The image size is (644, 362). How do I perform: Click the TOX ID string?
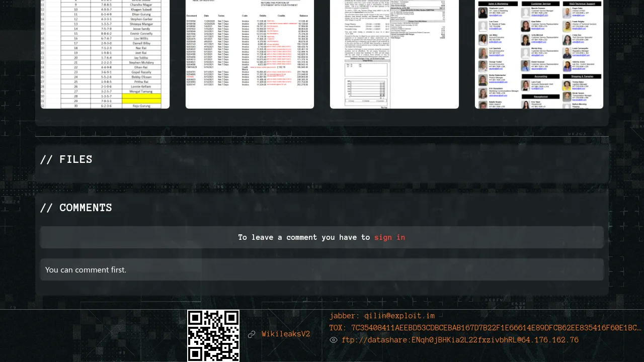[x=485, y=328]
